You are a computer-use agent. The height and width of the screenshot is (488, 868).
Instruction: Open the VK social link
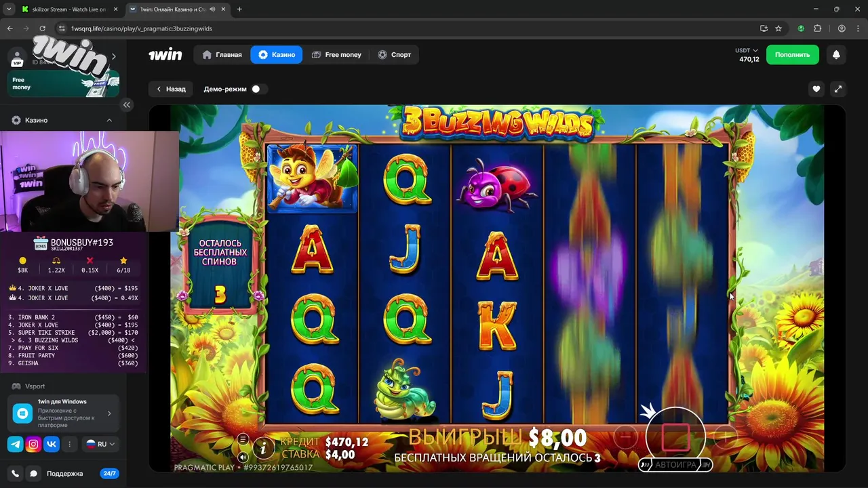point(52,444)
